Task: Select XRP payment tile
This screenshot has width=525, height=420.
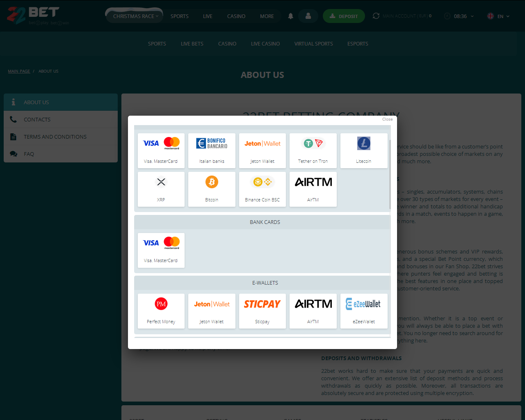Action: pyautogui.click(x=161, y=189)
